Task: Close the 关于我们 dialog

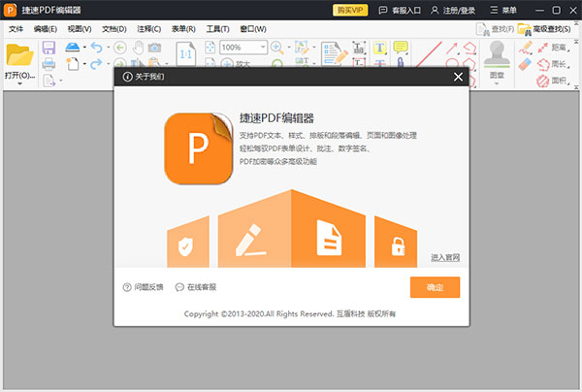Action: pos(458,77)
